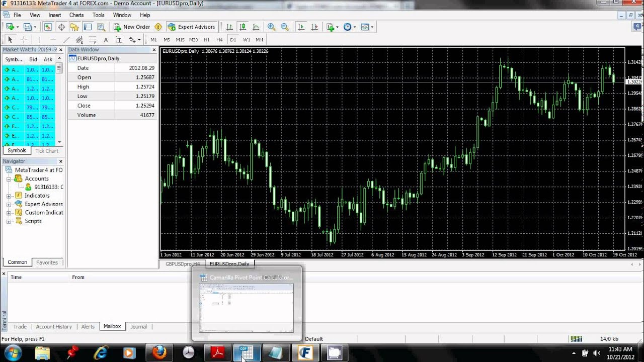Open the Charts menu
The height and width of the screenshot is (362, 644).
click(76, 15)
